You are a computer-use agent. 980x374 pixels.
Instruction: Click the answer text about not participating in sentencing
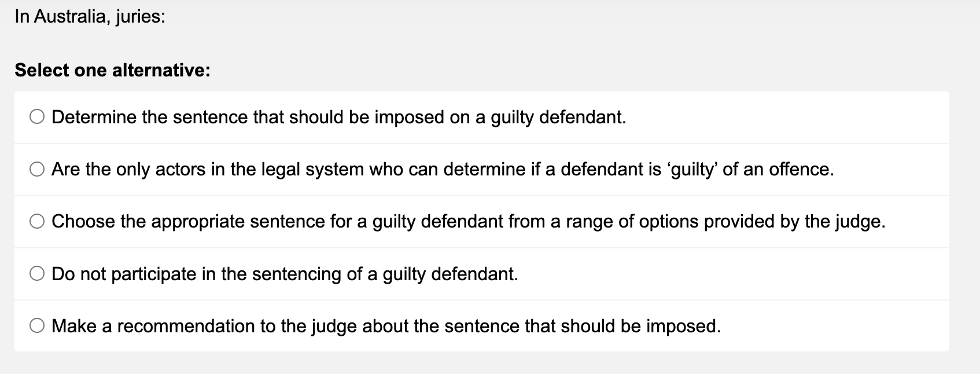click(x=285, y=273)
